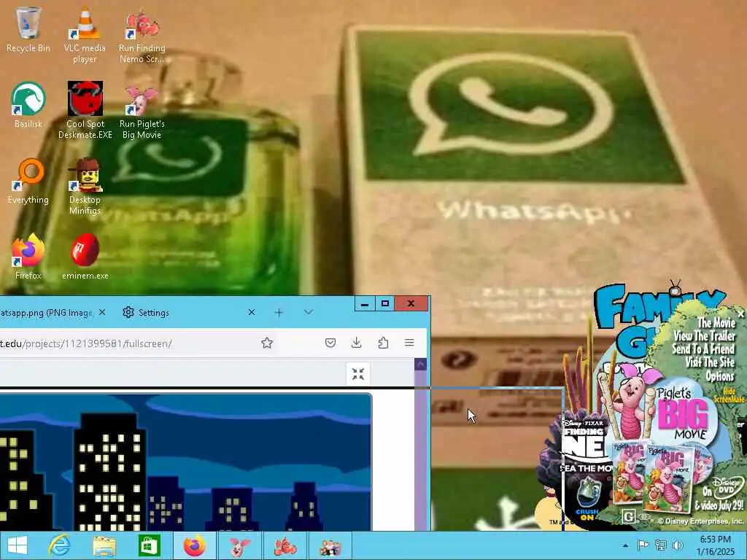747x560 pixels.
Task: Open the Firefox hamburger application menu
Action: click(x=409, y=343)
